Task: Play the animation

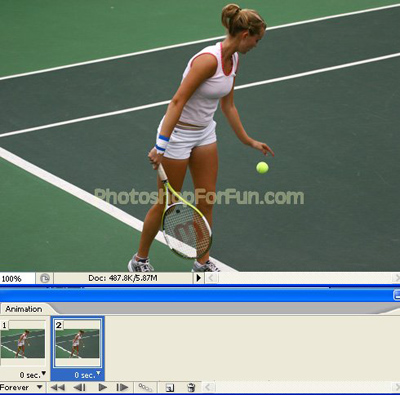Action: [x=103, y=387]
